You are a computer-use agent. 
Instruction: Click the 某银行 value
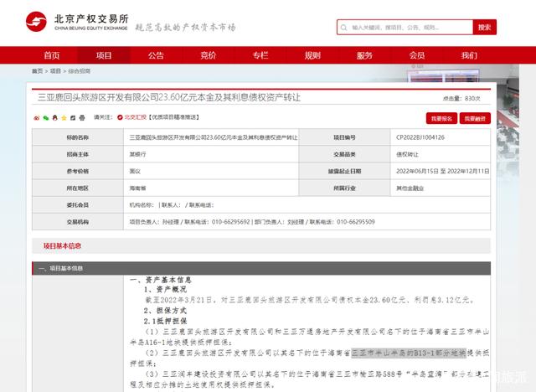click(x=137, y=154)
